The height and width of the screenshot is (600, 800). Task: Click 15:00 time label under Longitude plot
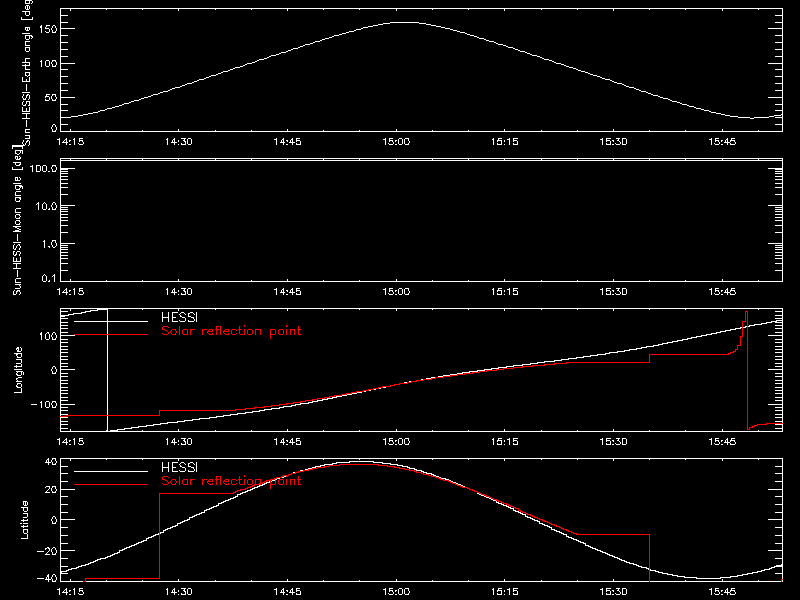pos(396,442)
